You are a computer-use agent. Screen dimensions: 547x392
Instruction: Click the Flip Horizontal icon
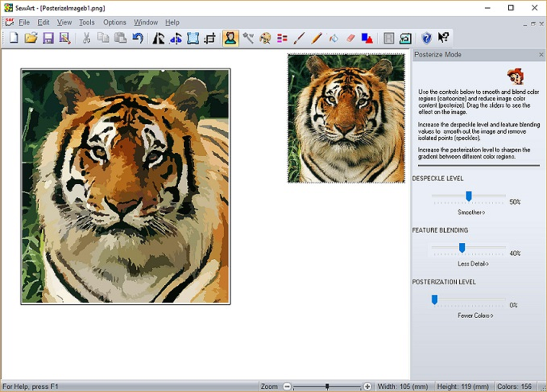tap(158, 38)
